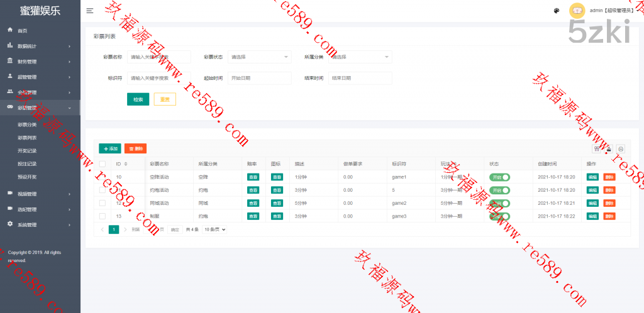
Task: Sort the table by the ID arrows
Action: [126, 163]
